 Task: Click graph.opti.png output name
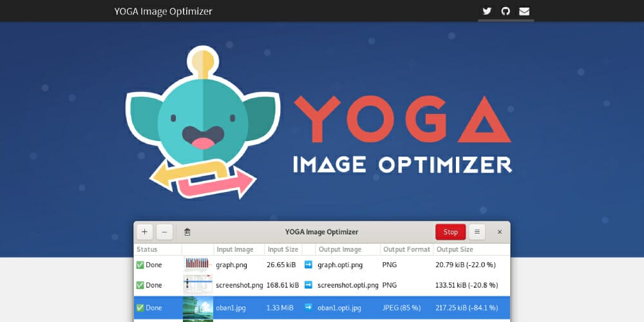point(340,265)
